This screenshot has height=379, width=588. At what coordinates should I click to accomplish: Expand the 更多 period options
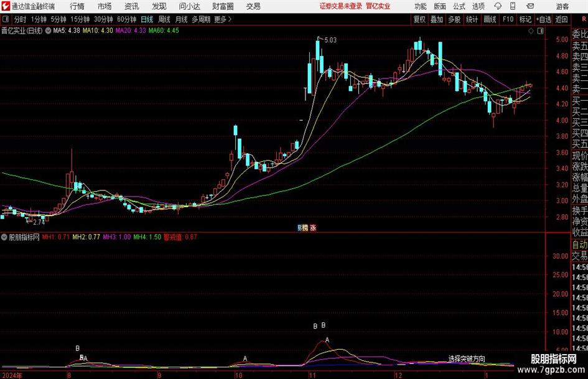223,19
